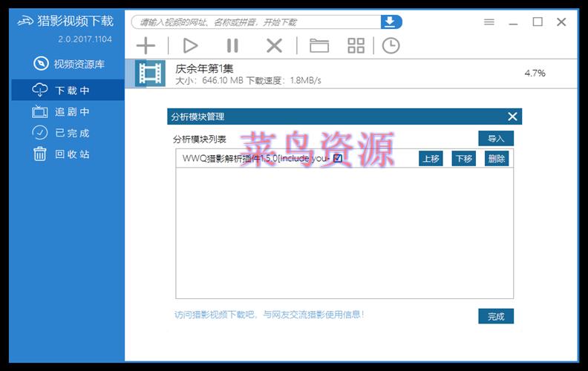Click the checkmark circle icon beside 已完成
Image resolution: width=588 pixels, height=371 pixels.
coord(40,133)
